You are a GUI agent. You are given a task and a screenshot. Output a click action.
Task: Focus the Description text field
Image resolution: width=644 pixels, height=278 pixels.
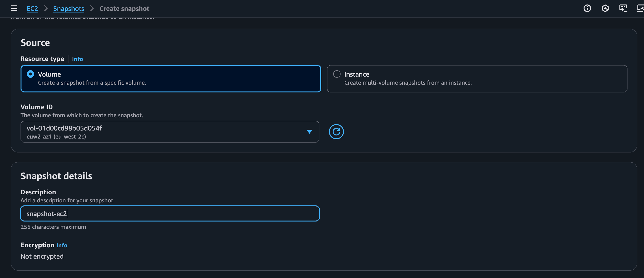pyautogui.click(x=170, y=213)
